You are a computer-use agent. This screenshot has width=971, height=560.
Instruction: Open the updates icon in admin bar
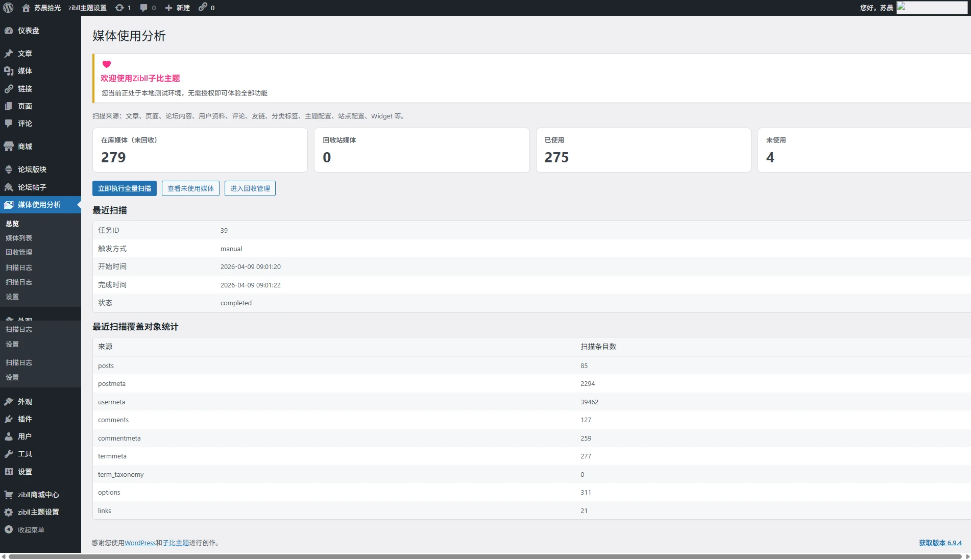pyautogui.click(x=119, y=8)
